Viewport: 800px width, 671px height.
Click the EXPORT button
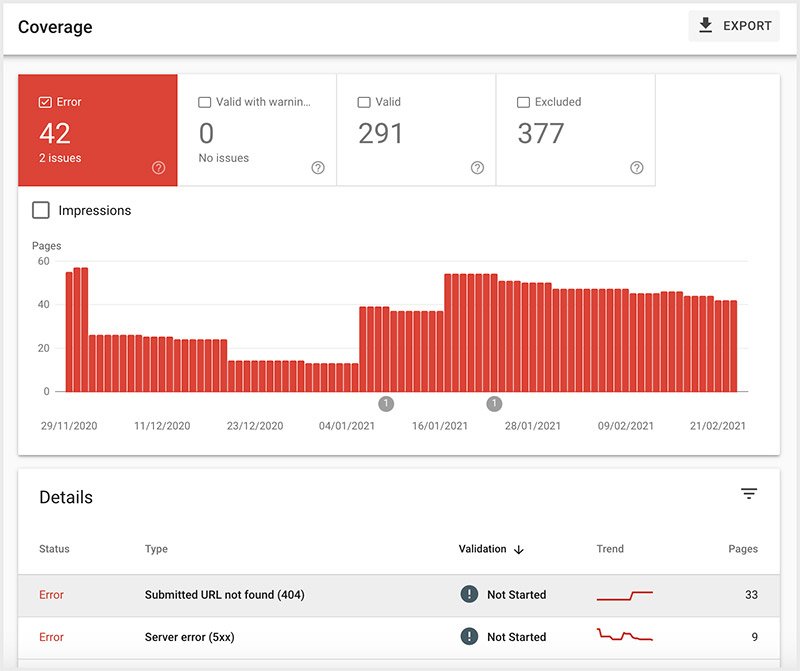pyautogui.click(x=734, y=25)
